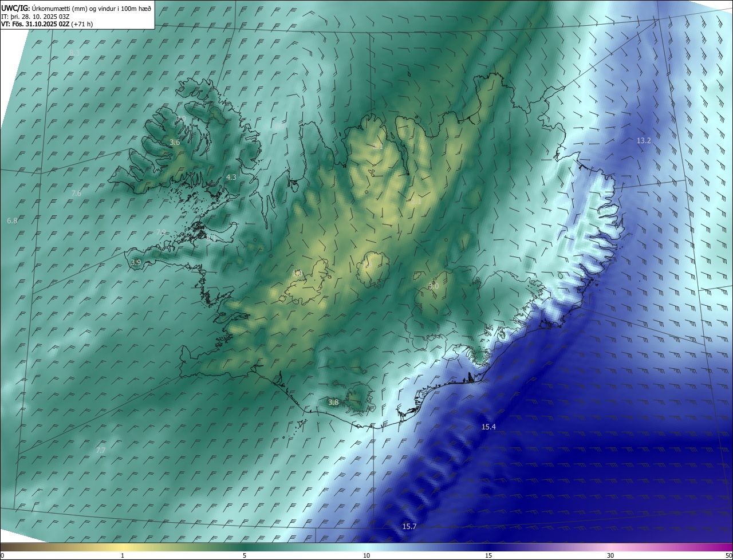Click the 3.0 value label on the map

point(434,286)
